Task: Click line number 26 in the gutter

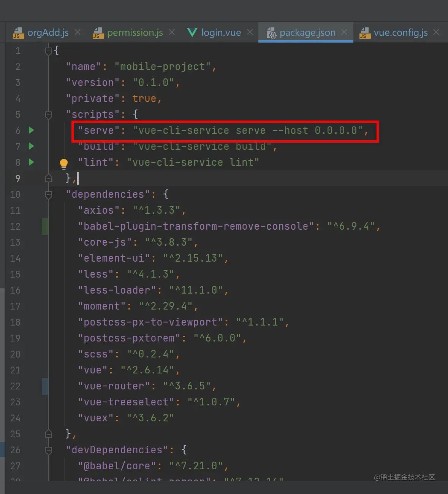Action: point(15,450)
